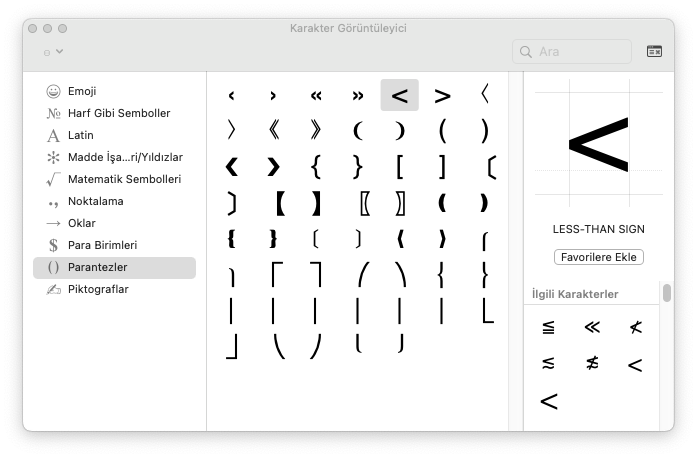The width and height of the screenshot is (697, 458).
Task: Select the Latin category
Action: click(80, 135)
